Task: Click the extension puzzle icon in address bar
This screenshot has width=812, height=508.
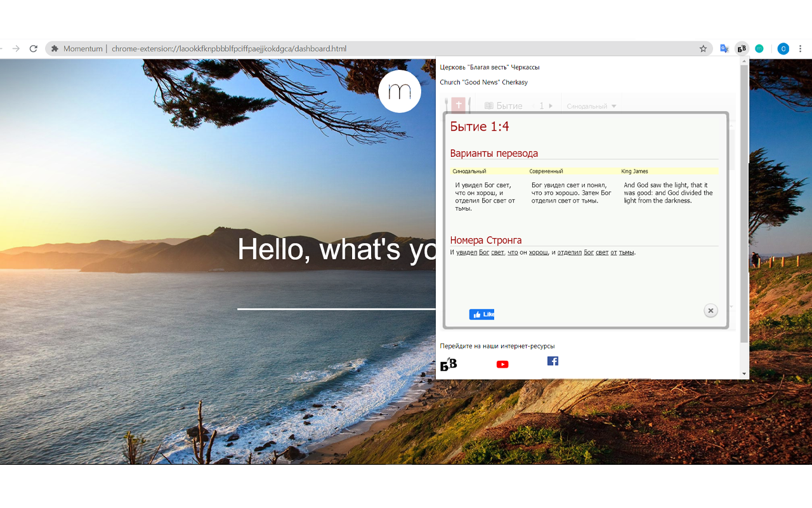Action: tap(55, 48)
